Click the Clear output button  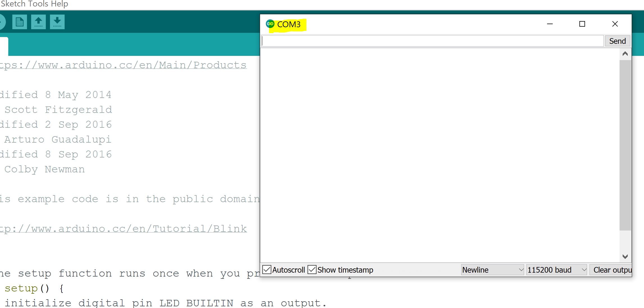611,270
